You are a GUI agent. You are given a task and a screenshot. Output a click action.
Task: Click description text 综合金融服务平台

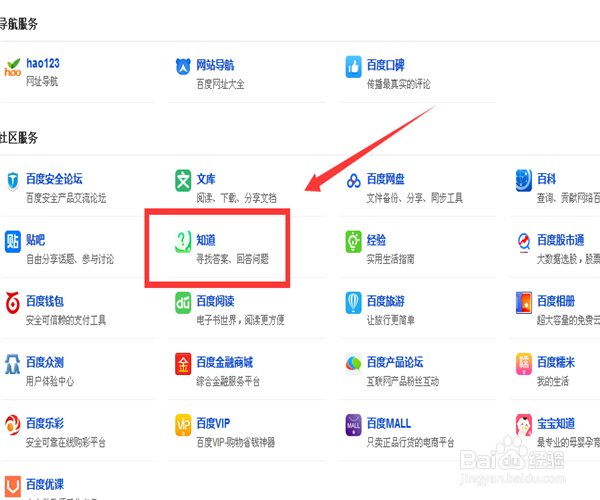(228, 381)
